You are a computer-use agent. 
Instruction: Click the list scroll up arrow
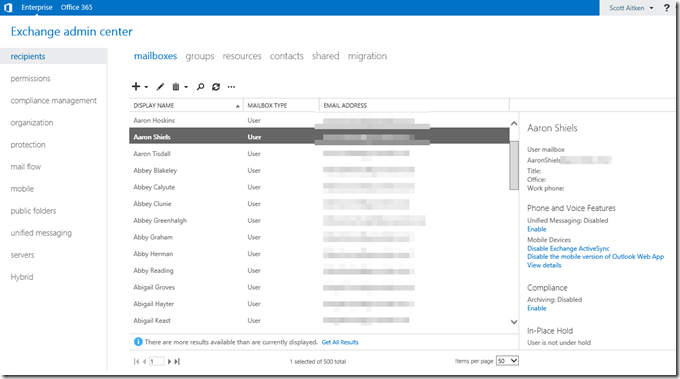point(514,124)
